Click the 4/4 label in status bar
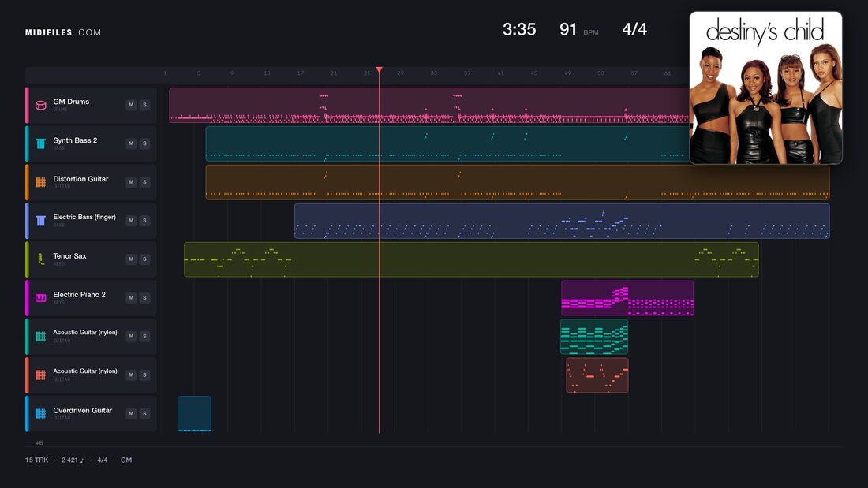The image size is (868, 488). click(x=103, y=460)
